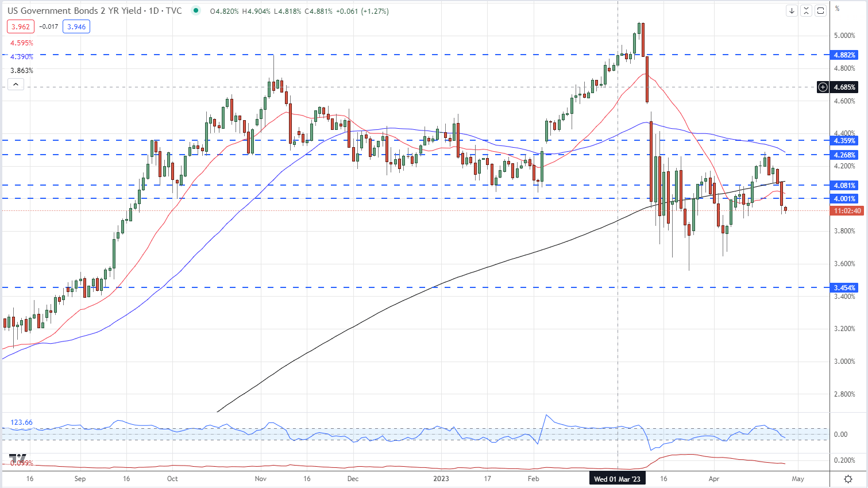Click the 4.268% horizontal line price label
The width and height of the screenshot is (868, 488).
[844, 155]
